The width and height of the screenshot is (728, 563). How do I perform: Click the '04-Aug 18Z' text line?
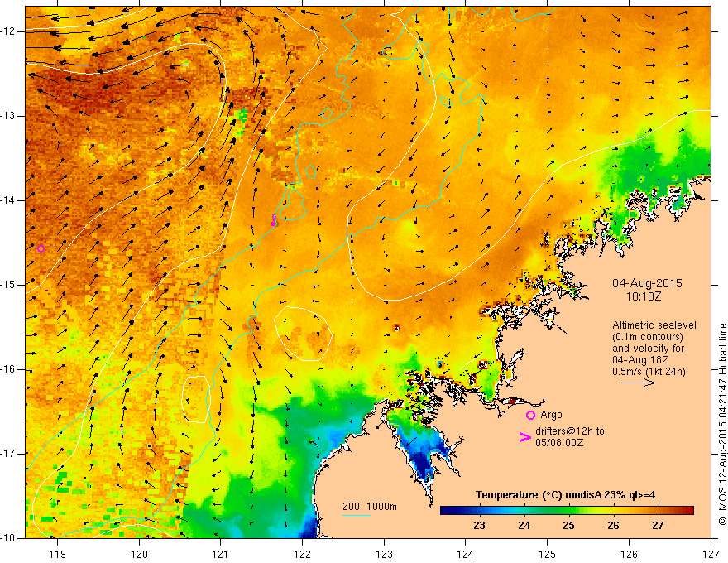coord(641,360)
